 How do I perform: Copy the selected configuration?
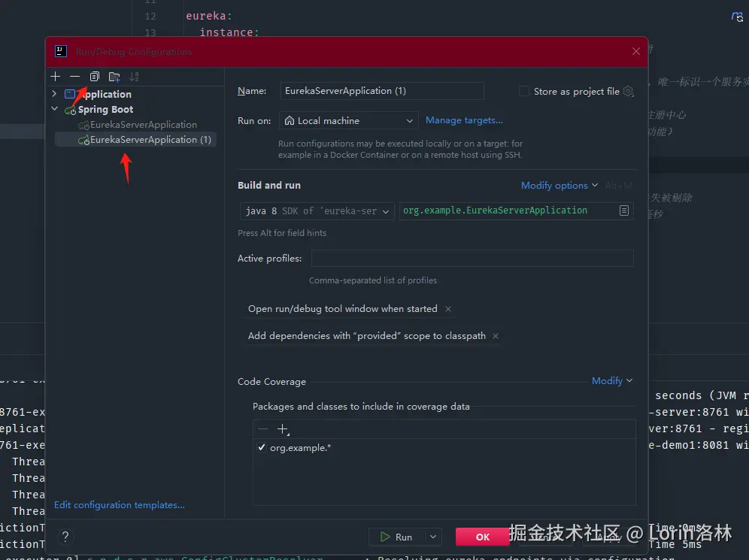(x=95, y=77)
